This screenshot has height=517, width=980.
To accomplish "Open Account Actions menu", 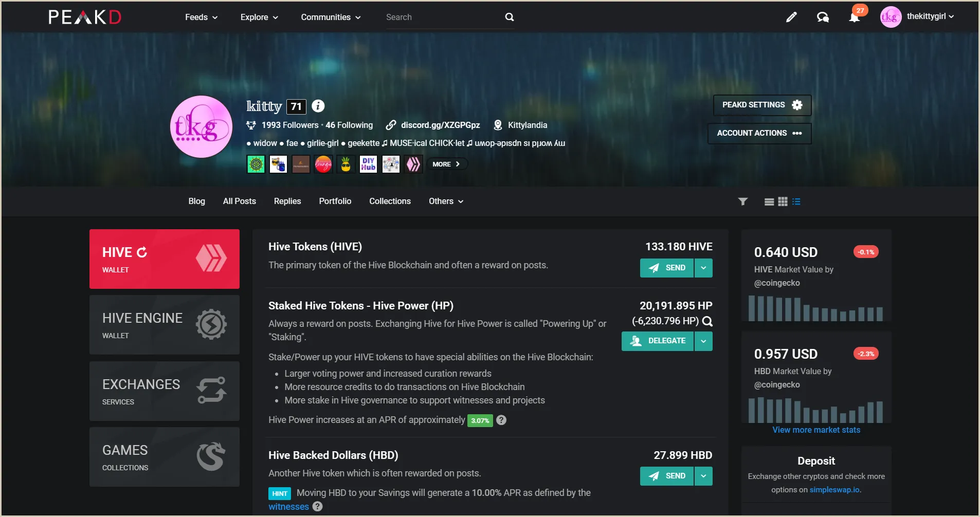I will click(x=759, y=133).
